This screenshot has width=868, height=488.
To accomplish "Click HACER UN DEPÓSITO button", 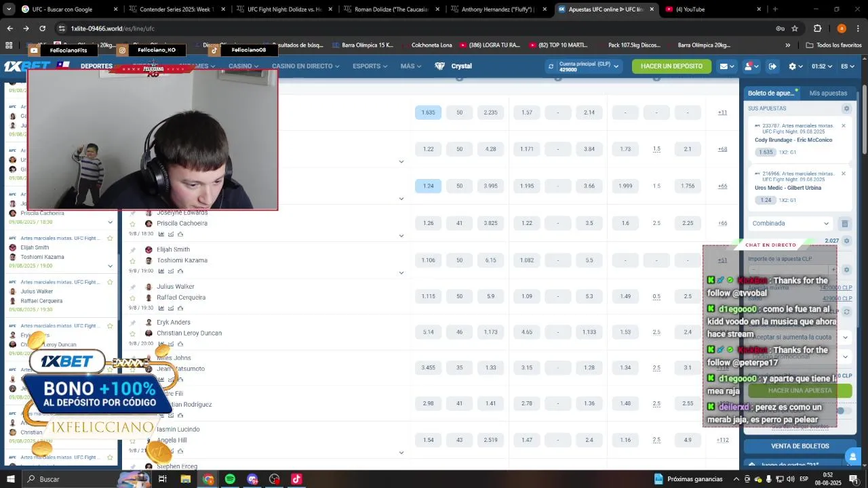I will (671, 66).
